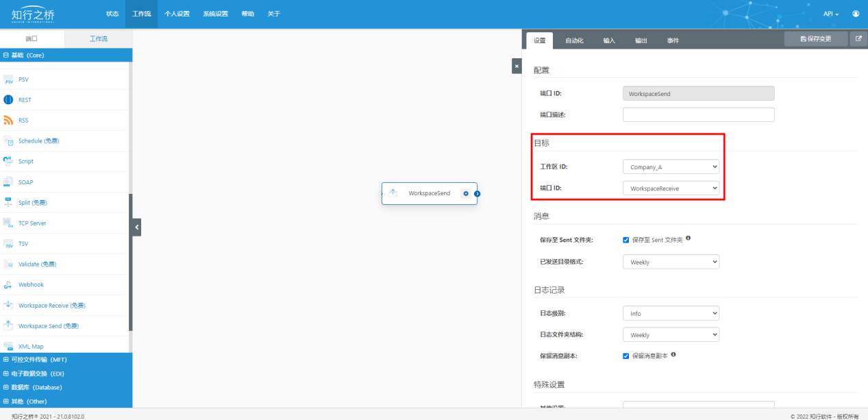Toggle the Save to Sent folder checkbox
The height and width of the screenshot is (420, 868).
(625, 240)
